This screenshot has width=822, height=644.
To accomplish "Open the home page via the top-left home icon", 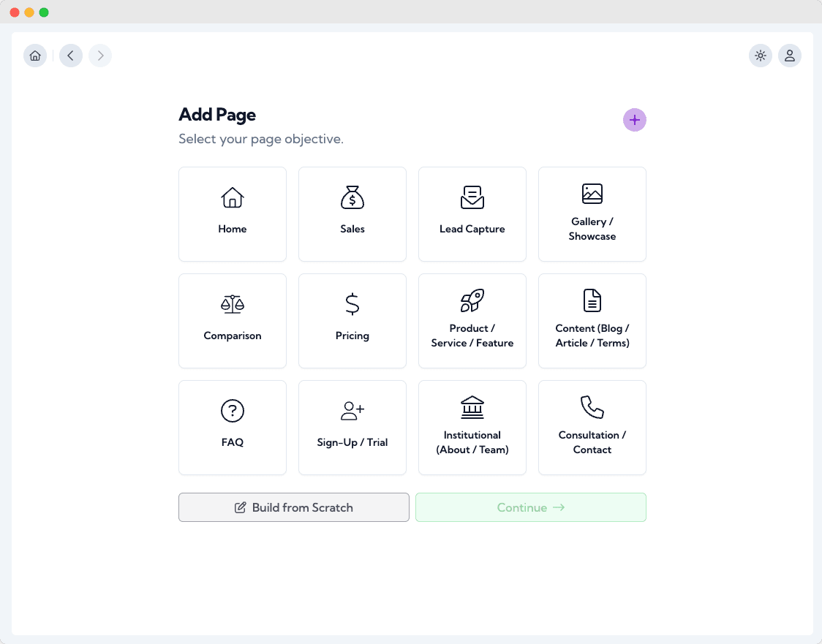I will tap(35, 56).
